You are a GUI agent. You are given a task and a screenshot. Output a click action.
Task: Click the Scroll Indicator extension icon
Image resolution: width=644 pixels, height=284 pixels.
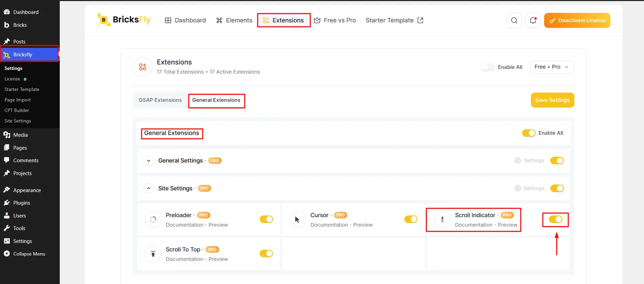442,220
